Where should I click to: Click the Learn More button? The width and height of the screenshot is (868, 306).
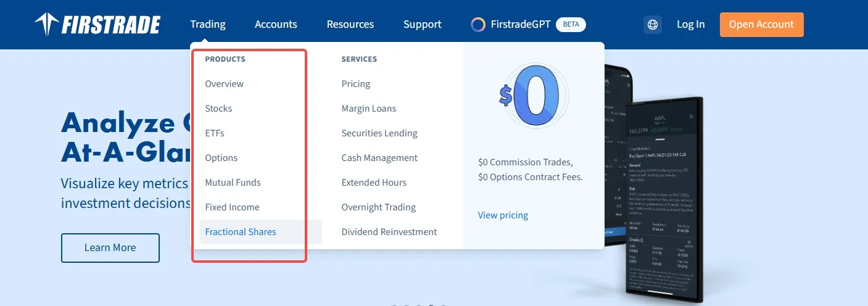click(110, 248)
